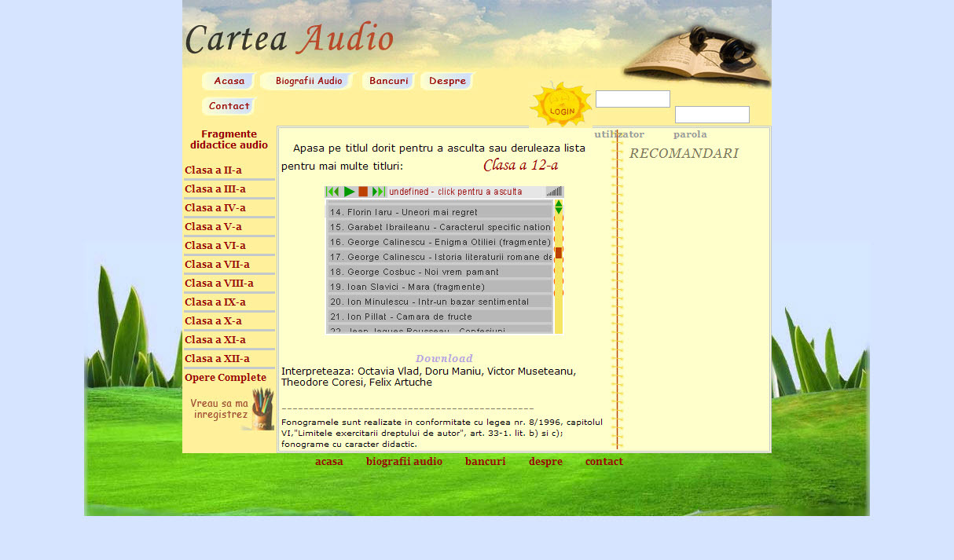The width and height of the screenshot is (954, 560).
Task: Play track 21 Ion Pillat - Camara de fructe
Action: click(x=440, y=317)
